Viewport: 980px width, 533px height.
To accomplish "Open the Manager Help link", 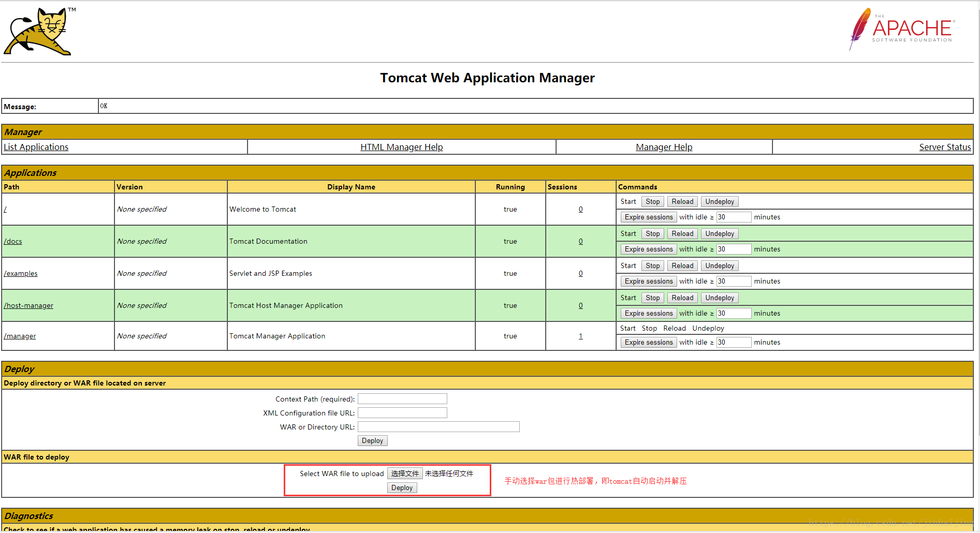I will [664, 147].
